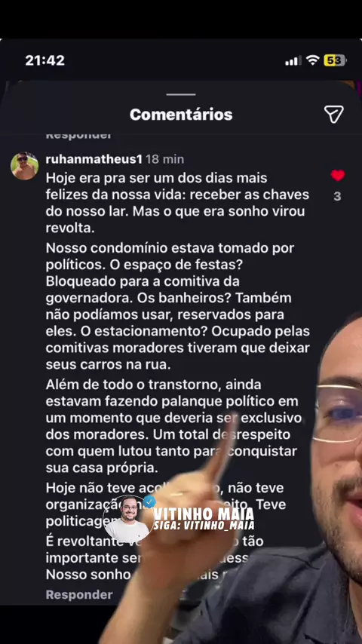
Task: Tap the Wi-Fi status icon
Action: [x=313, y=61]
